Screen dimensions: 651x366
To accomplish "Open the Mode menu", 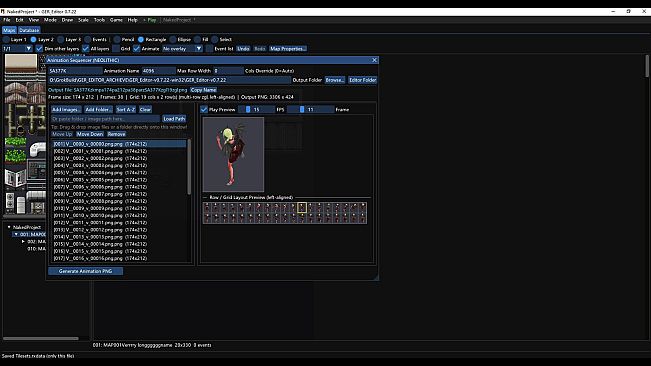I will pos(50,20).
